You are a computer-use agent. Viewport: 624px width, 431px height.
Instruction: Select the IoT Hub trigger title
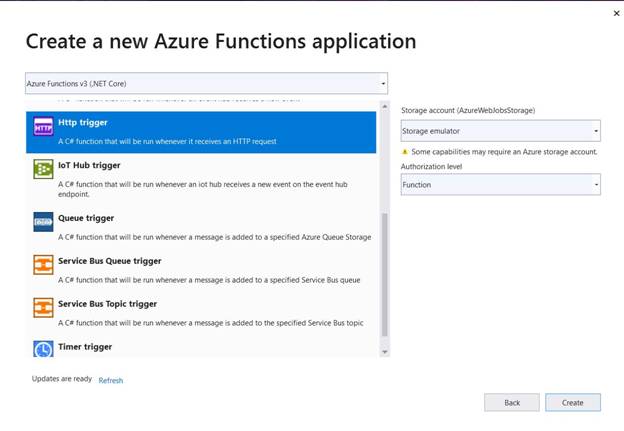tap(89, 165)
